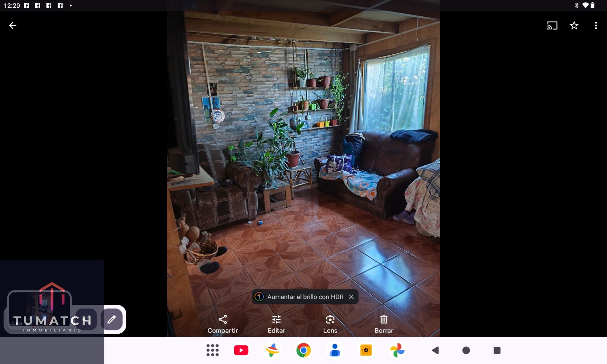
Task: Tap the square recent apps button
Action: [497, 350]
